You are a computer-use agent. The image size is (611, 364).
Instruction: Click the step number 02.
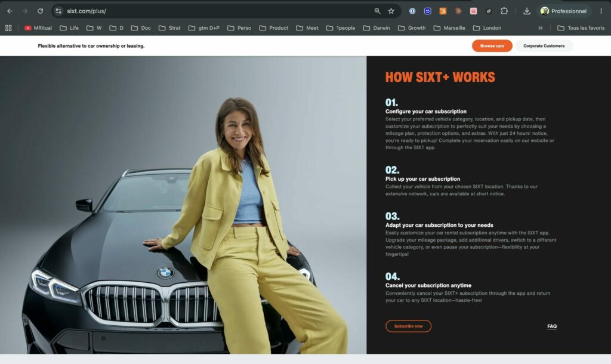pyautogui.click(x=393, y=170)
